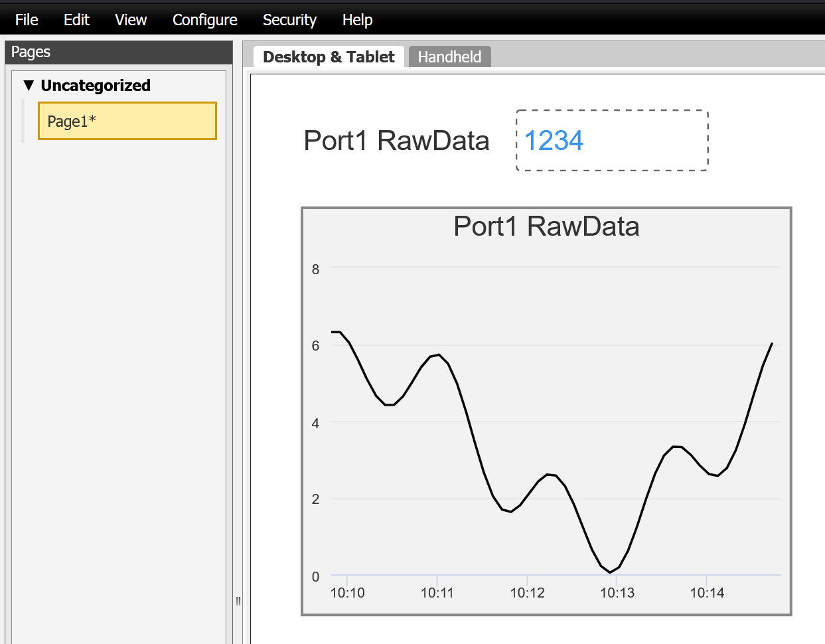Image resolution: width=825 pixels, height=644 pixels.
Task: Click the Port1 RawData chart title
Action: click(x=546, y=226)
